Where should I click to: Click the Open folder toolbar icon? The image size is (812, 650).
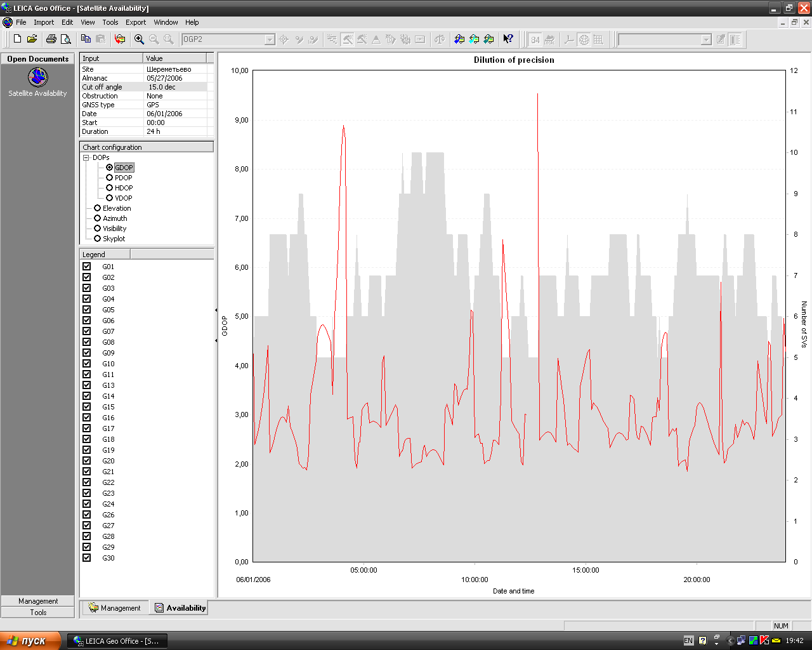[32, 39]
